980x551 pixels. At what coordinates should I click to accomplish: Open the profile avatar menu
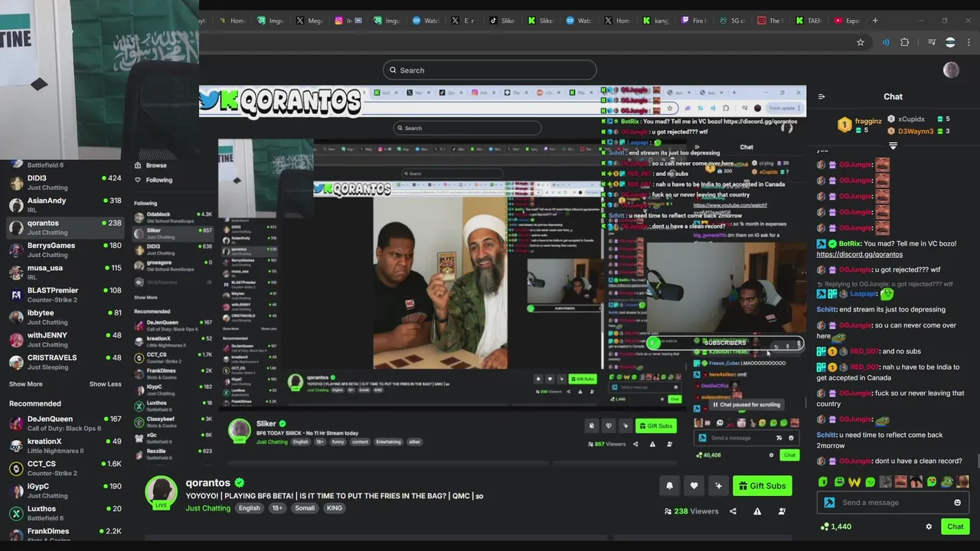pos(951,70)
